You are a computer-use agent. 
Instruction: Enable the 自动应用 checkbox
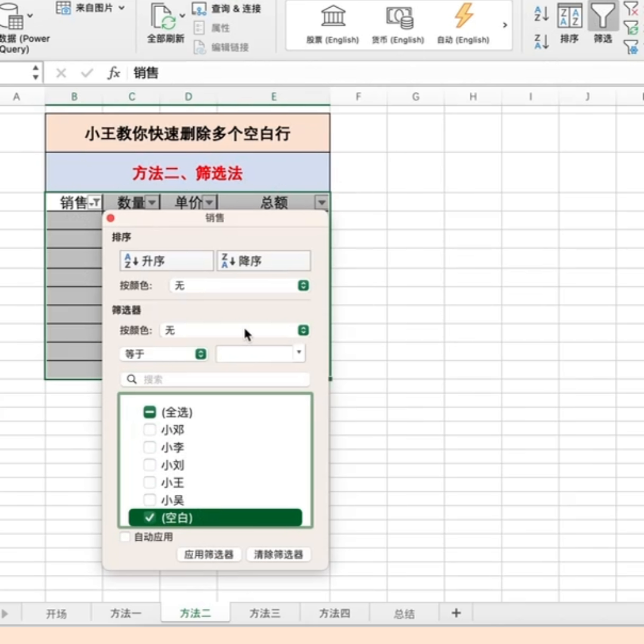[x=125, y=537]
